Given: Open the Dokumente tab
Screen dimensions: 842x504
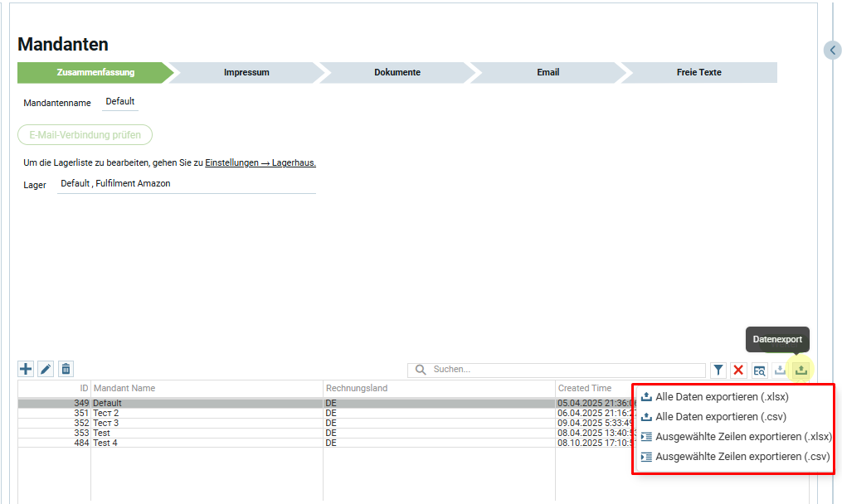Looking at the screenshot, I should coord(397,72).
